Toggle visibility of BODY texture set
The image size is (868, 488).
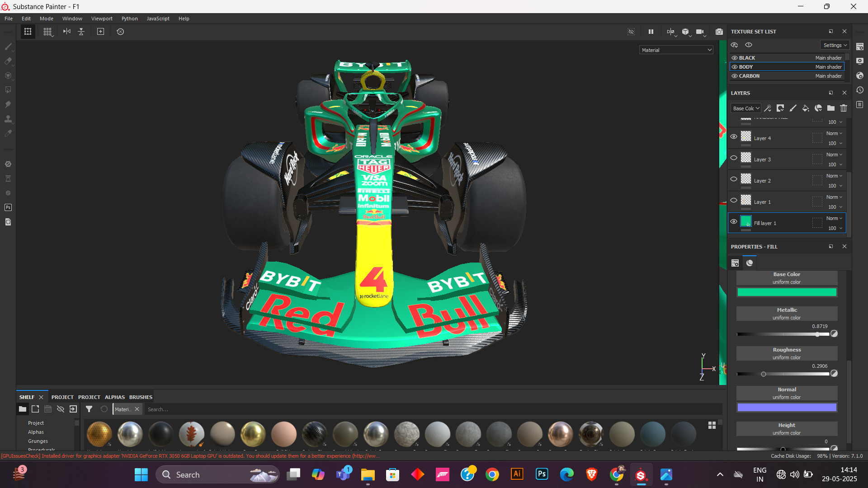pyautogui.click(x=735, y=67)
